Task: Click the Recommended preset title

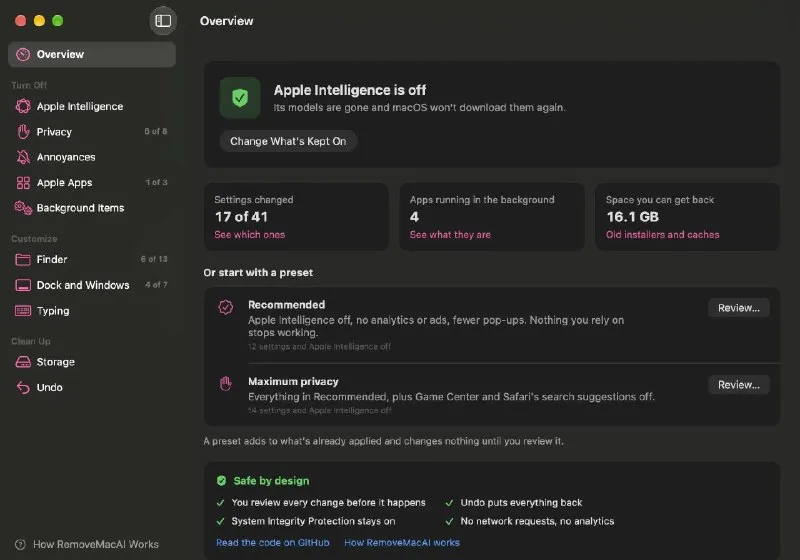Action: 286,305
